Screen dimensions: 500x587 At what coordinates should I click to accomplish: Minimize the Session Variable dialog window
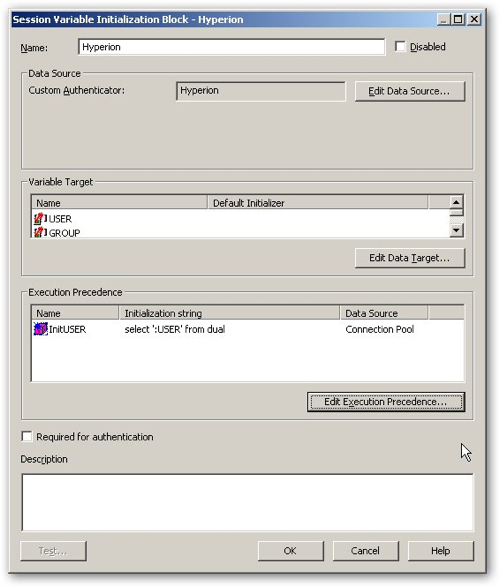pyautogui.click(x=443, y=19)
